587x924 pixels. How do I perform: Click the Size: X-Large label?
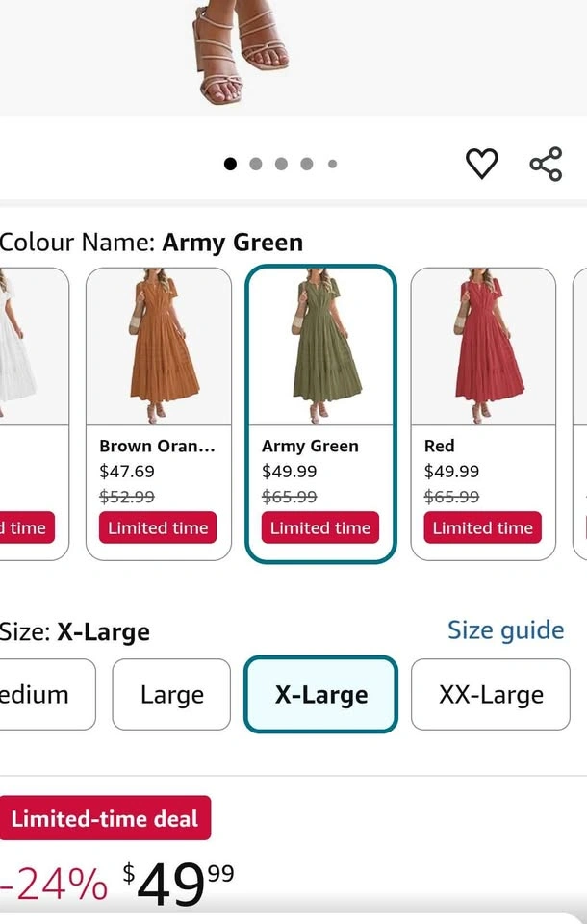coord(75,631)
